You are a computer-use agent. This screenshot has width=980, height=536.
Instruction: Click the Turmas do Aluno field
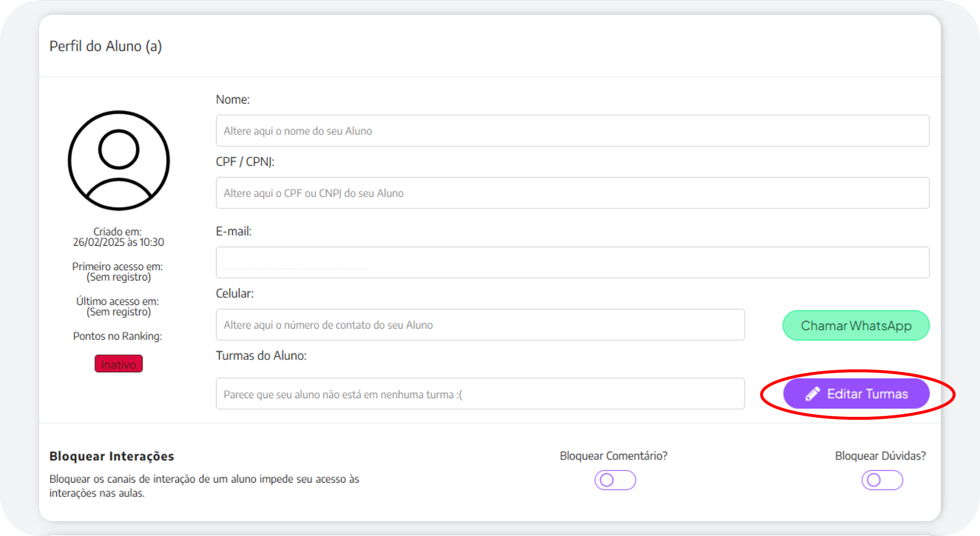tap(480, 394)
